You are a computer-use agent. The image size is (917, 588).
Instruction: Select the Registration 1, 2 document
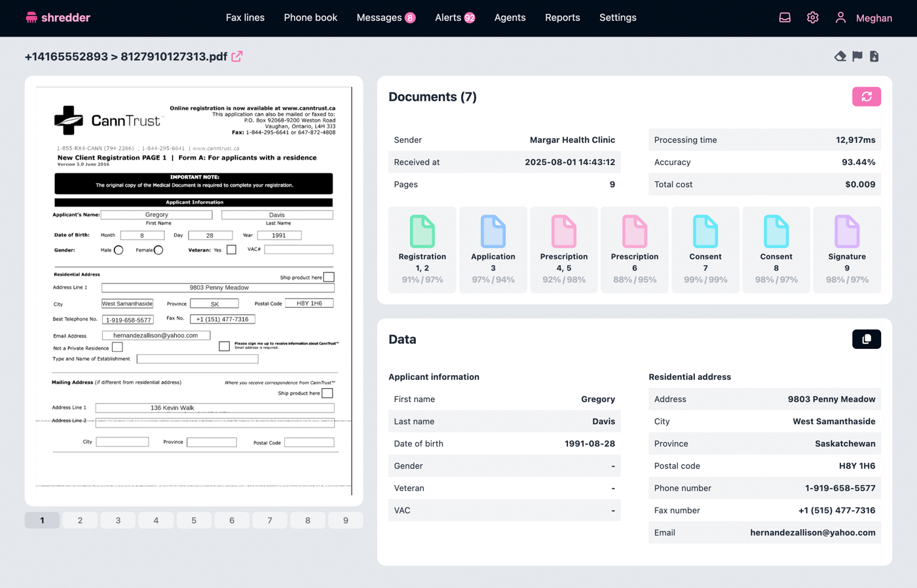pyautogui.click(x=422, y=249)
